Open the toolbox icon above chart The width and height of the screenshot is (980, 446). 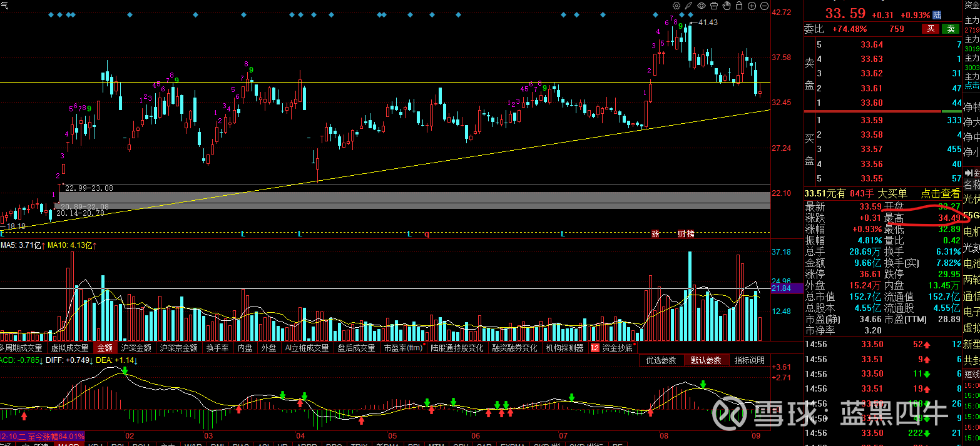[714, 6]
